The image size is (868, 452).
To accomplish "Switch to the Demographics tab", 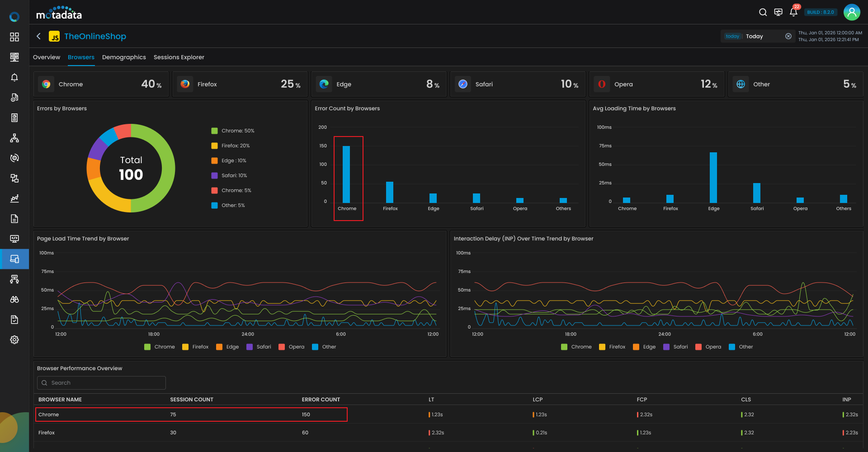I will [x=124, y=57].
